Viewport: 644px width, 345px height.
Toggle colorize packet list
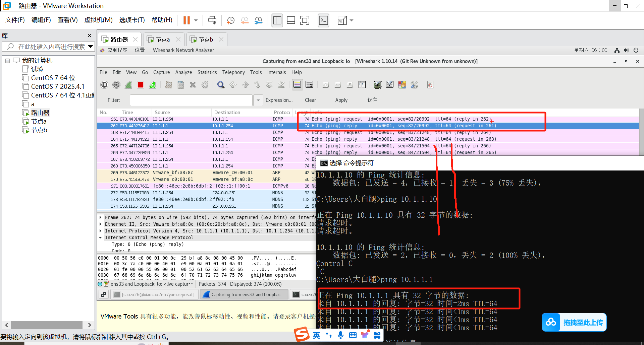point(297,85)
